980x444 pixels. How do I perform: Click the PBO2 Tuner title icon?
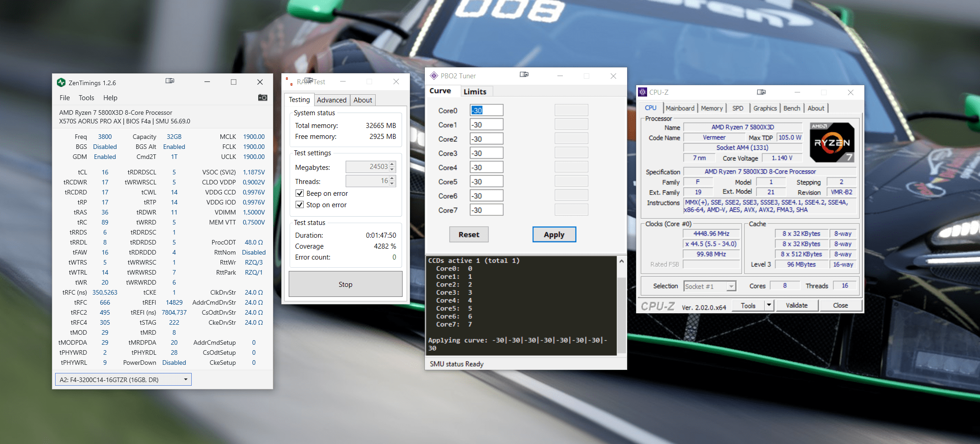click(434, 76)
